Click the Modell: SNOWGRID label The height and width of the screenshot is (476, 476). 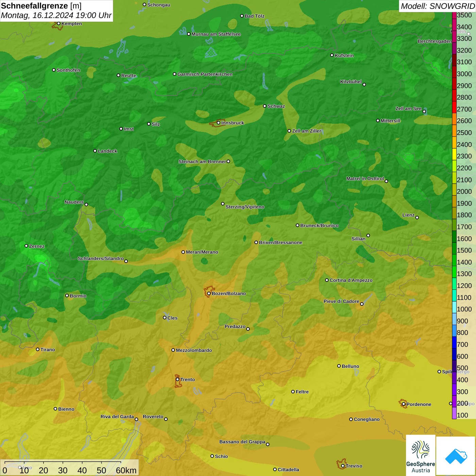point(438,6)
